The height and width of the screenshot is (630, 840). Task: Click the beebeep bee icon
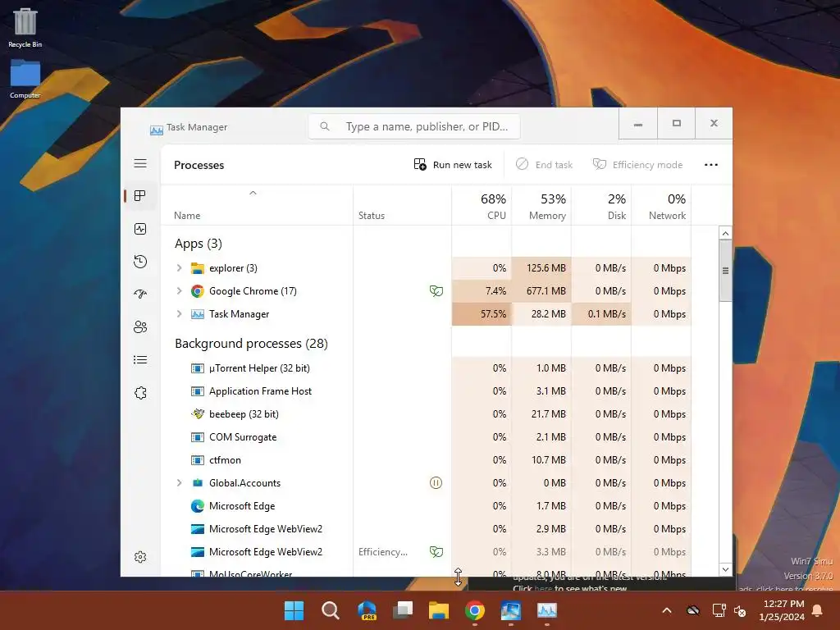click(x=198, y=413)
